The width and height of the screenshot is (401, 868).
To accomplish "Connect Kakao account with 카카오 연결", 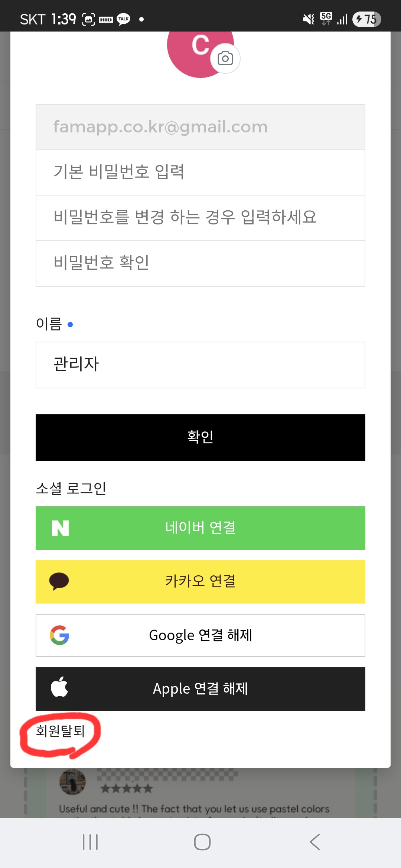I will click(200, 581).
